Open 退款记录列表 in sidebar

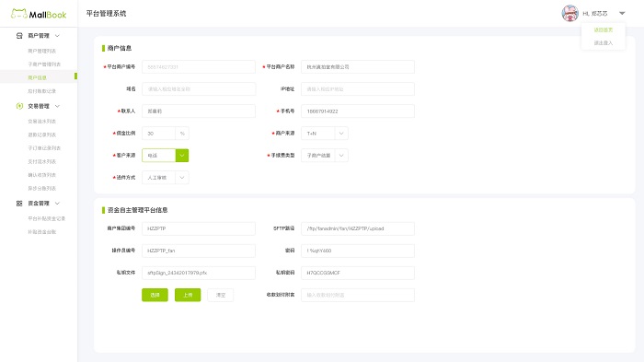(42, 134)
